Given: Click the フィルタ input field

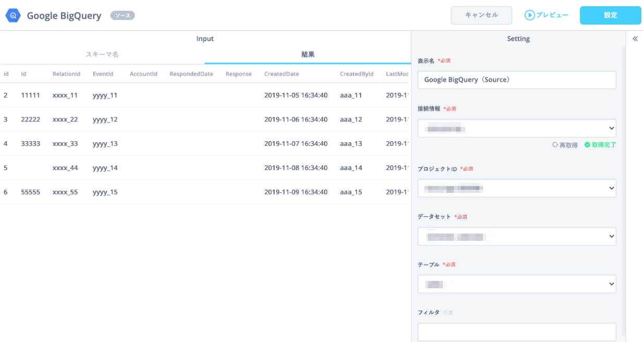Looking at the screenshot, I should pyautogui.click(x=517, y=332).
